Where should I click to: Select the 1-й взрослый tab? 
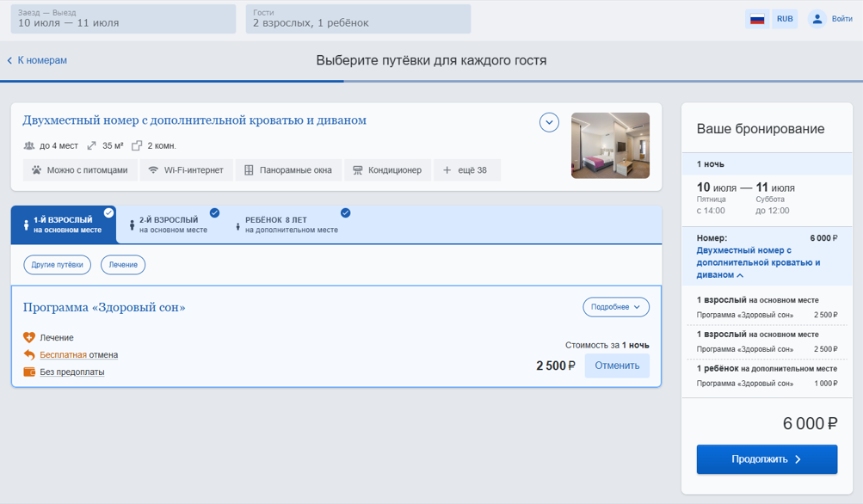(x=64, y=224)
